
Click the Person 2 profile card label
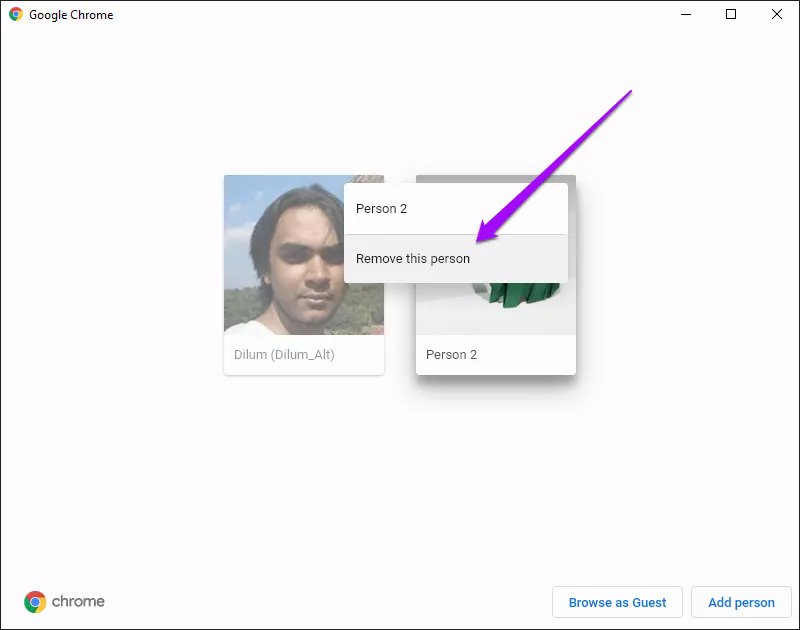pyautogui.click(x=451, y=355)
